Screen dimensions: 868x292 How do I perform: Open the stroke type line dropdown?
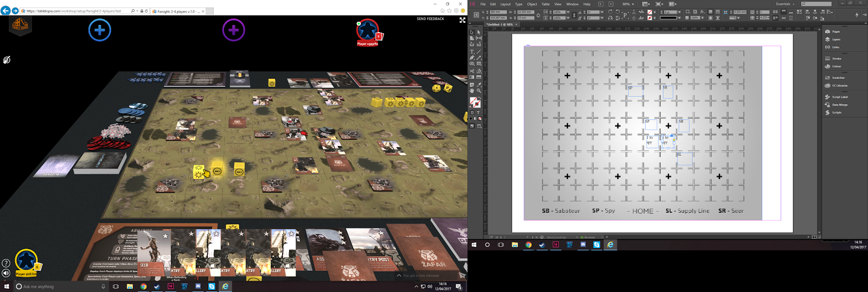[x=679, y=18]
